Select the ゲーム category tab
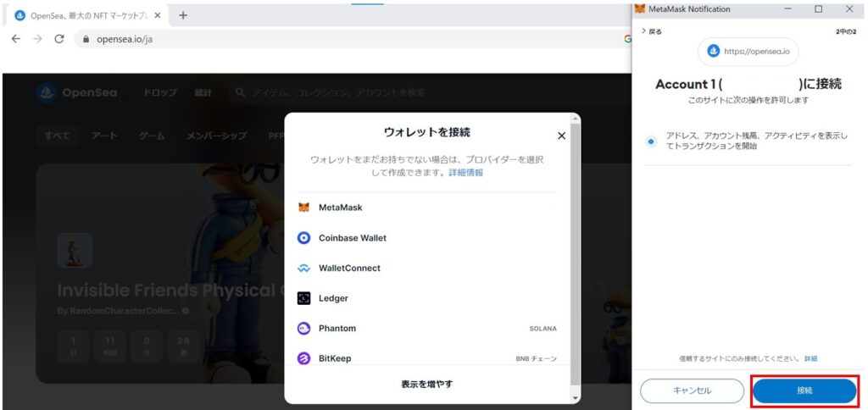Screen dimensions: 868x410 pos(152,136)
